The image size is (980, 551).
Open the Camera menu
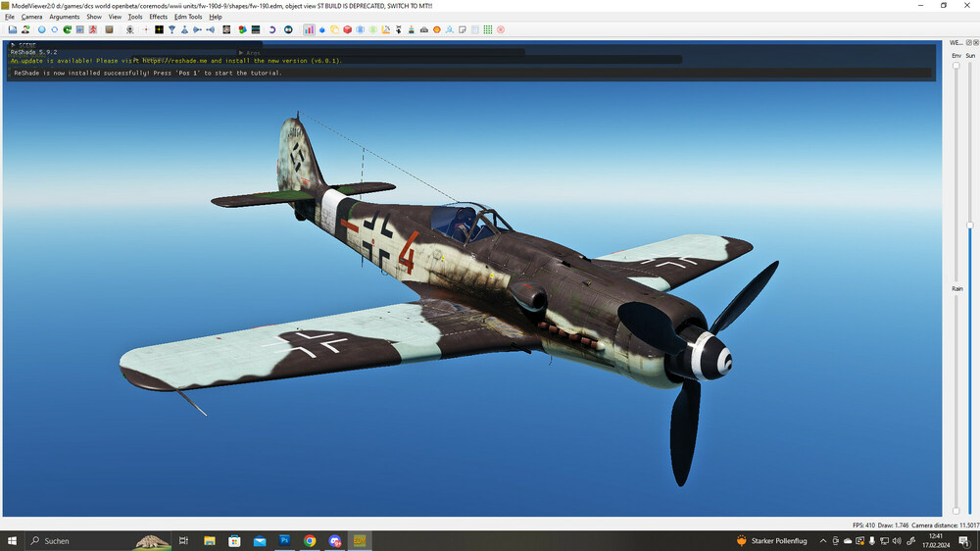pyautogui.click(x=32, y=17)
